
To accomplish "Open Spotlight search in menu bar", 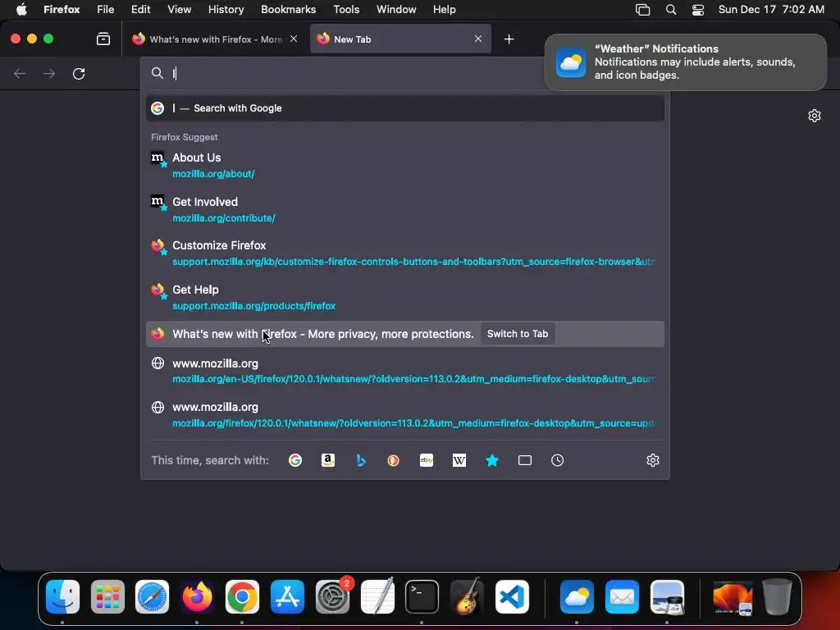I will pyautogui.click(x=671, y=10).
